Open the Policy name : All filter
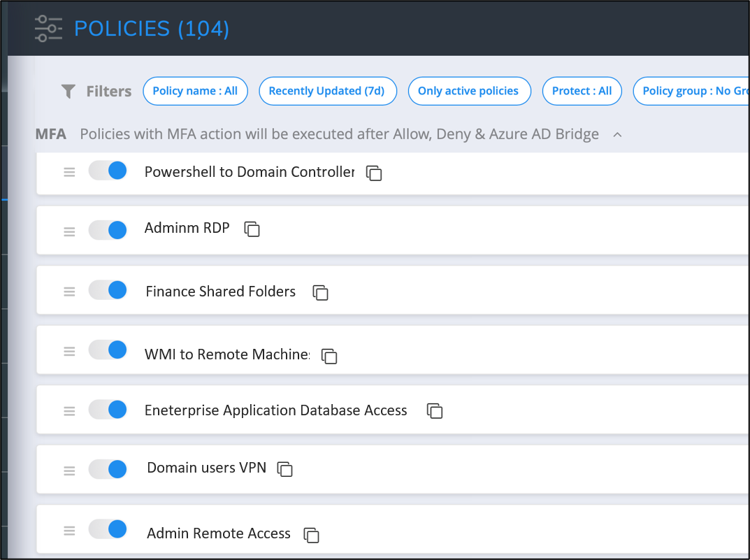The height and width of the screenshot is (560, 750). click(195, 91)
